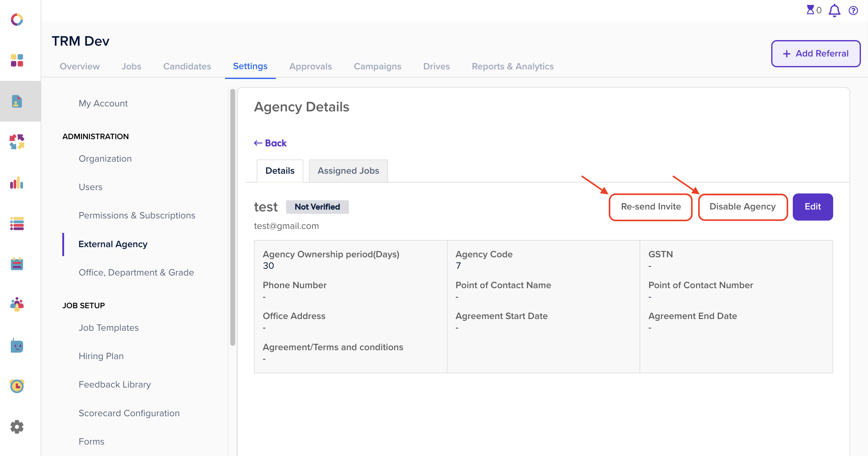Image resolution: width=868 pixels, height=456 pixels.
Task: Go back using the Back link
Action: [270, 143]
